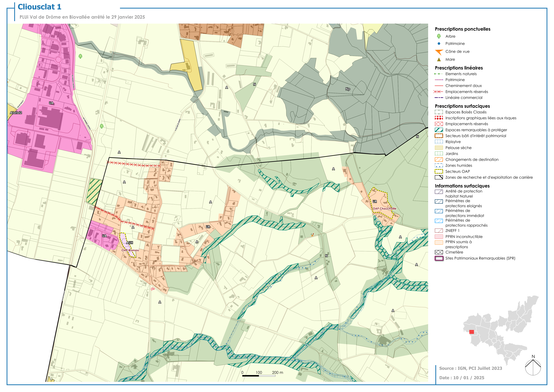Click the Périmètres de protections immédiat swatch

(x=439, y=211)
